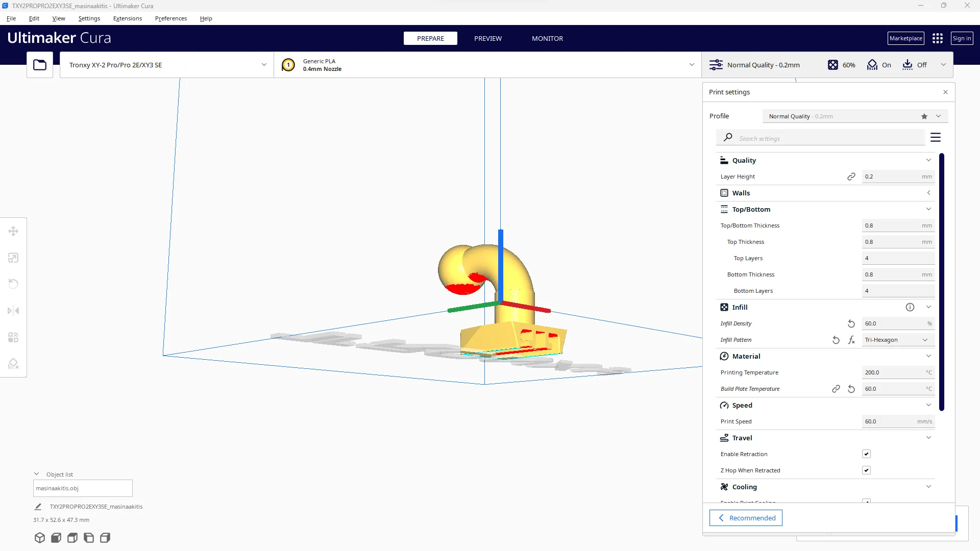Click the Recommended button
Image resolution: width=980 pixels, height=551 pixels.
(x=746, y=518)
